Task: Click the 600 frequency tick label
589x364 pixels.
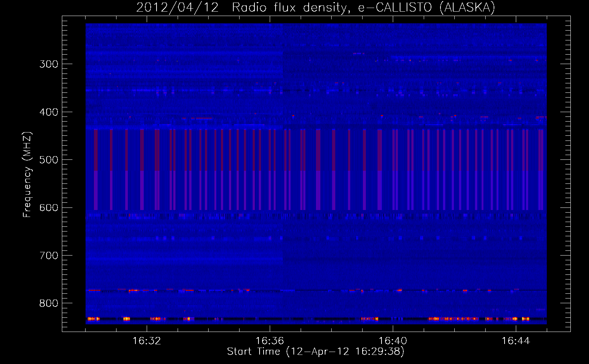Action: coord(49,208)
